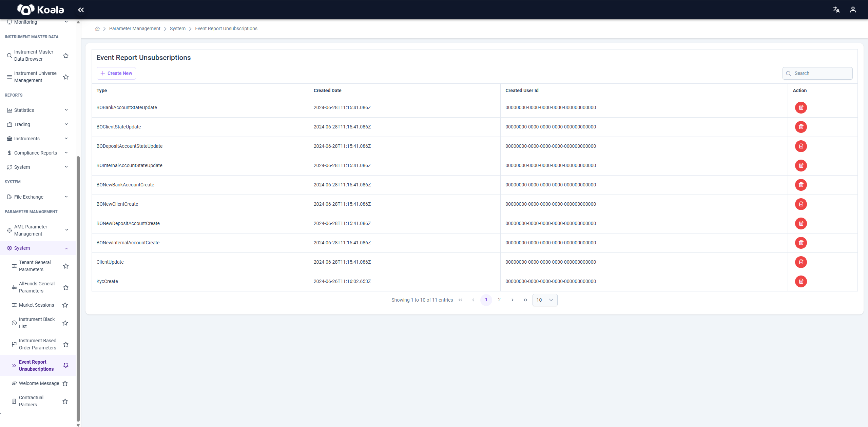
Task: Favorite Instrument Based Order Parameters star
Action: (x=66, y=344)
